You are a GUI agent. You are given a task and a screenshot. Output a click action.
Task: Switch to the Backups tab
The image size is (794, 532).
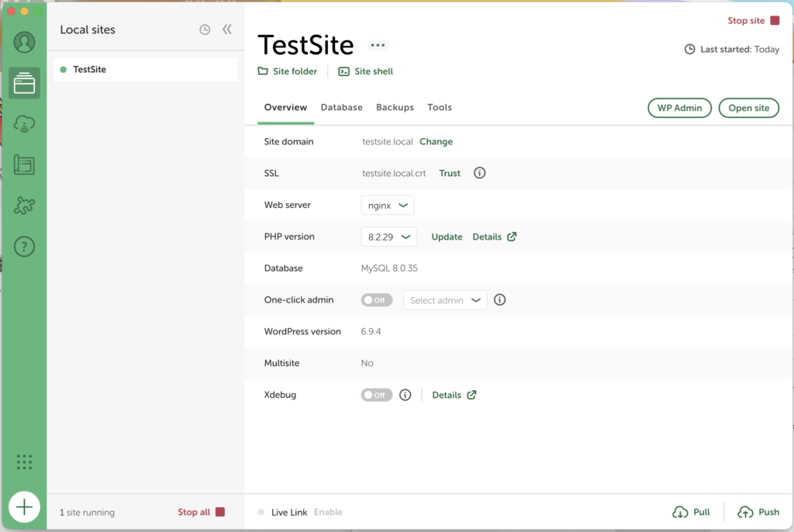tap(395, 108)
